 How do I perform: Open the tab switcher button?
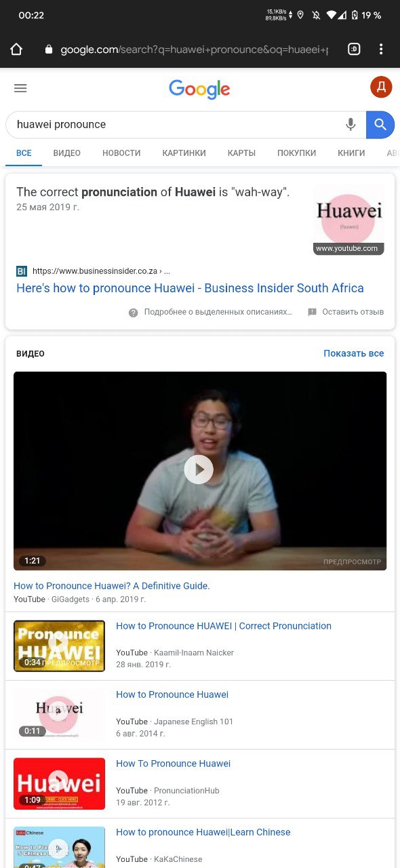point(354,50)
